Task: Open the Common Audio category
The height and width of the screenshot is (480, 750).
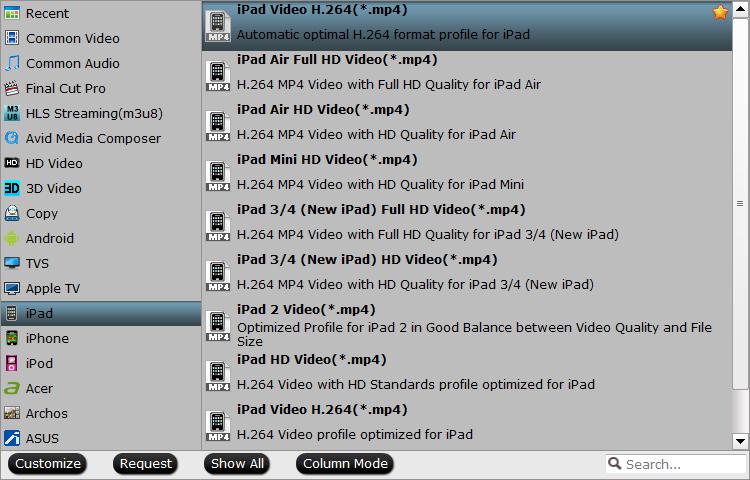Action: [101, 63]
